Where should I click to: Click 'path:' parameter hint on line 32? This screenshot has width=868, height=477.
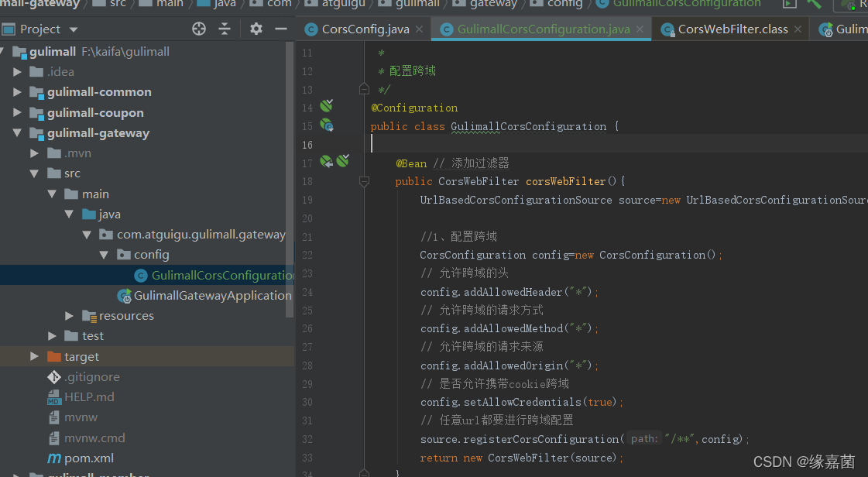coord(644,439)
